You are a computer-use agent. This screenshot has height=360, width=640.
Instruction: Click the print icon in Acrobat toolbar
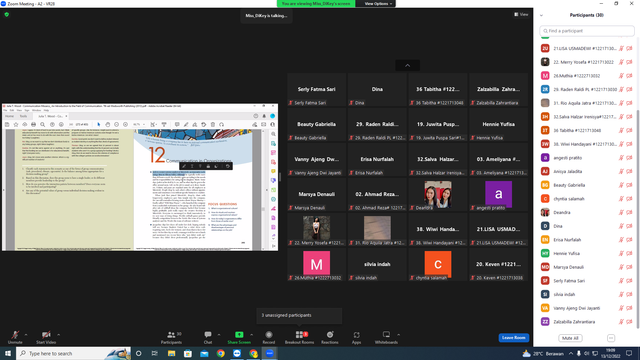(x=33, y=124)
